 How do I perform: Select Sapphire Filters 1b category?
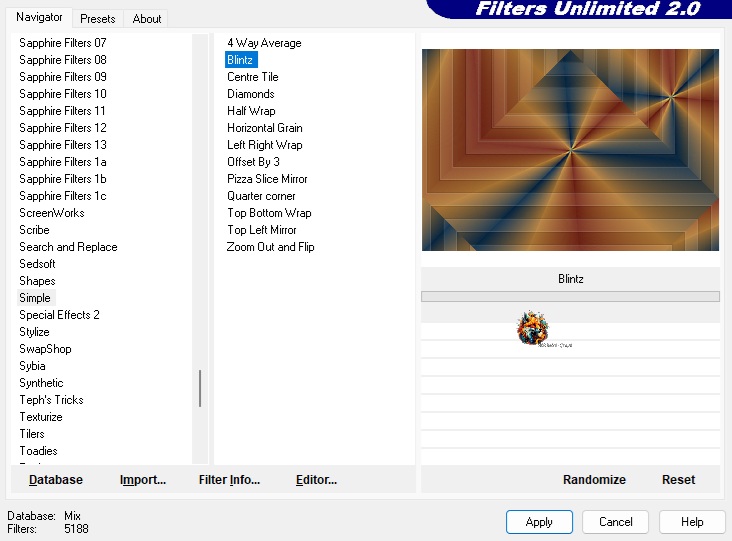[63, 179]
